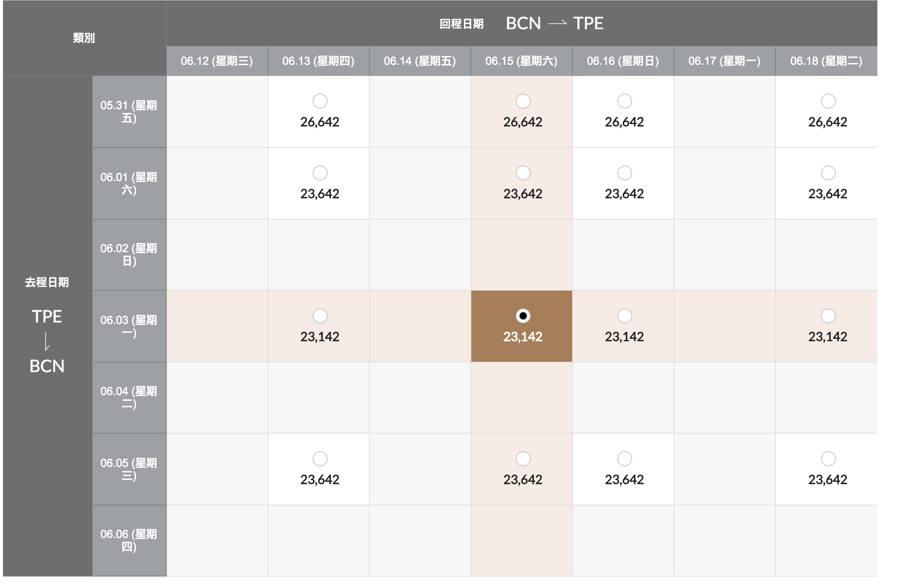Click the 06.03 (星期一) departure row header
910x588 pixels.
[x=129, y=326]
